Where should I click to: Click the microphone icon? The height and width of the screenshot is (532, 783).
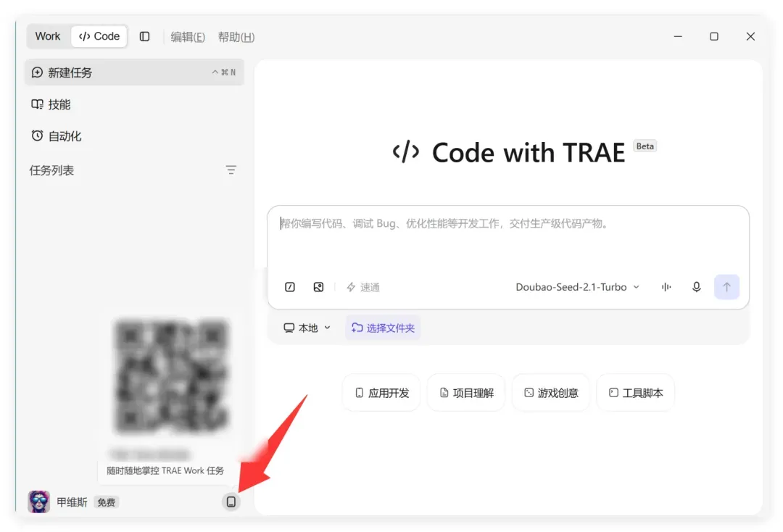click(x=696, y=287)
